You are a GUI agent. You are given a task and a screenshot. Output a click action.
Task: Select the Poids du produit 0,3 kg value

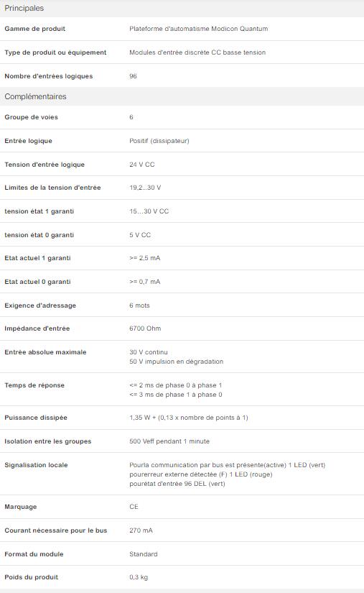click(x=139, y=577)
